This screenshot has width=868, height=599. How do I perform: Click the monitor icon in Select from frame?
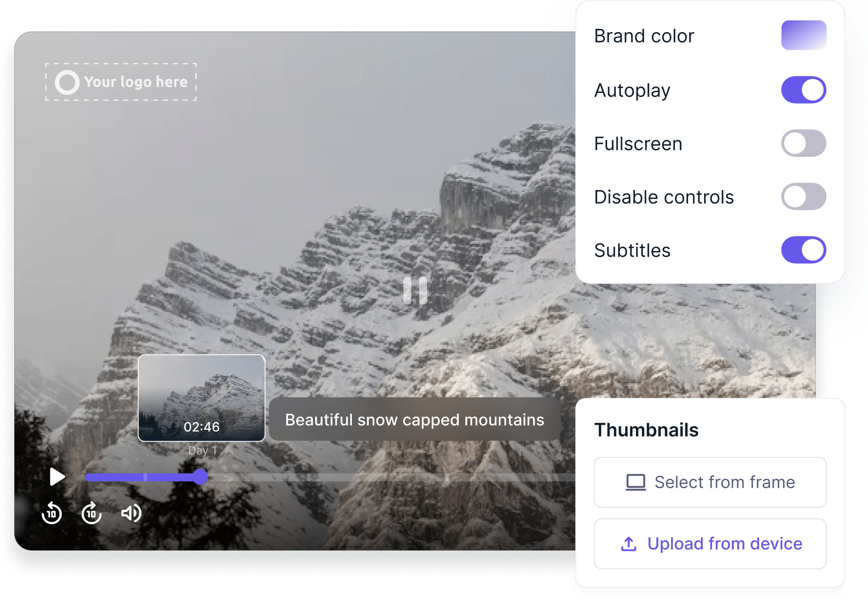click(x=636, y=482)
